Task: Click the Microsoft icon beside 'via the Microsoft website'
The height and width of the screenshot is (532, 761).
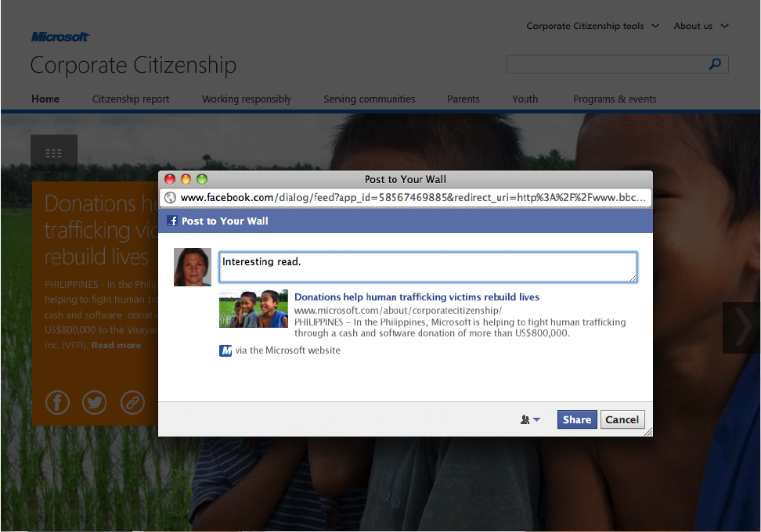Action: pyautogui.click(x=225, y=350)
